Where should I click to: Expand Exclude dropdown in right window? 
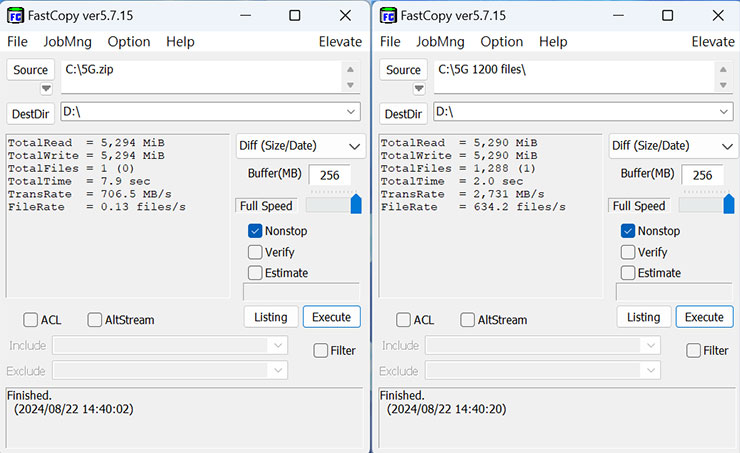(x=651, y=370)
